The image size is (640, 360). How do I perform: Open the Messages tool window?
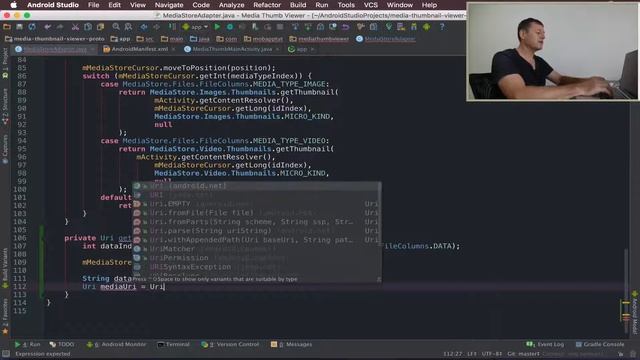[291, 344]
